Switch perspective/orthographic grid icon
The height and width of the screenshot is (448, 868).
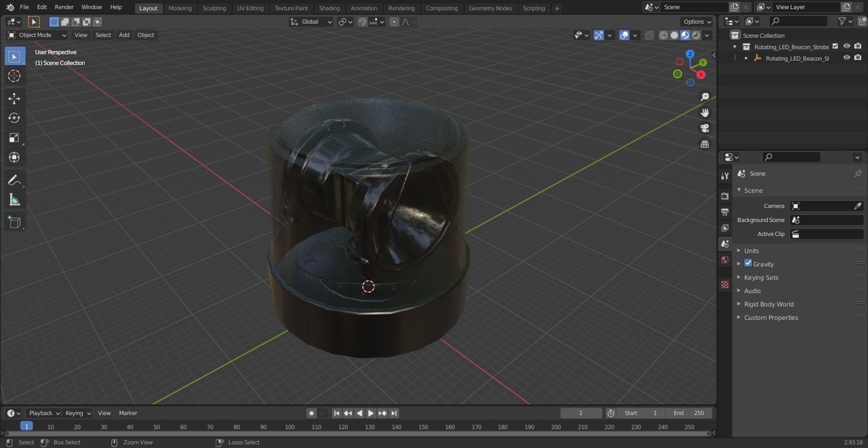pyautogui.click(x=704, y=144)
